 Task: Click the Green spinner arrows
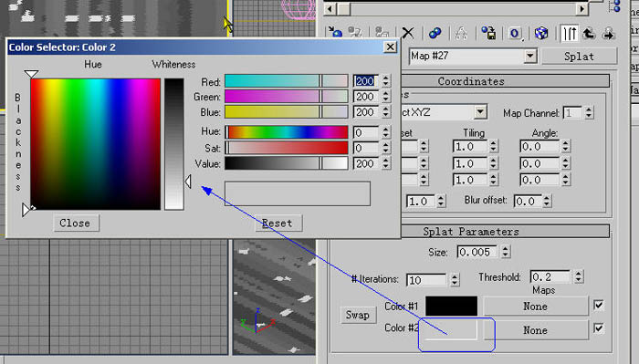click(x=386, y=97)
